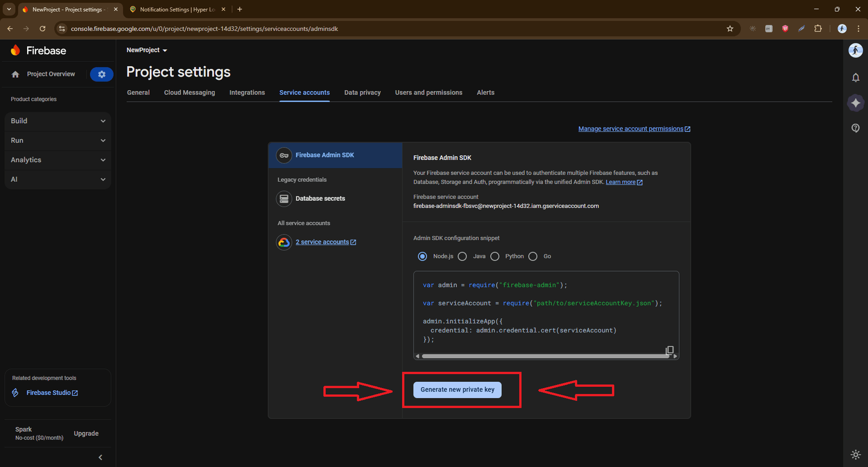Open the Gemini sparkle assistant icon
868x467 pixels.
point(856,103)
